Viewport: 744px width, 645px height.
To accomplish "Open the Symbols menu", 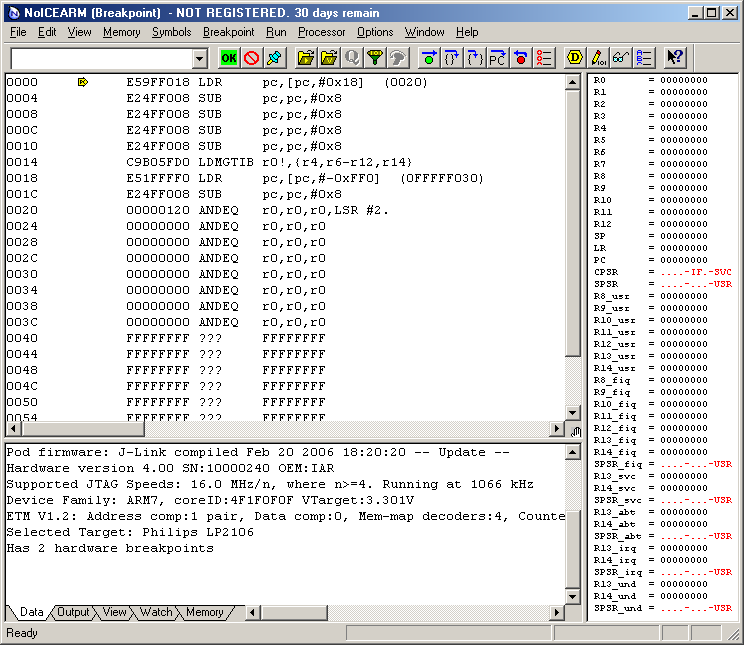I will tap(171, 32).
